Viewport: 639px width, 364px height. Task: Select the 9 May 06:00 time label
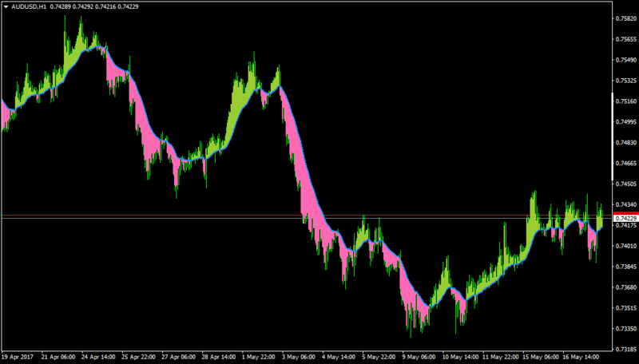click(419, 357)
